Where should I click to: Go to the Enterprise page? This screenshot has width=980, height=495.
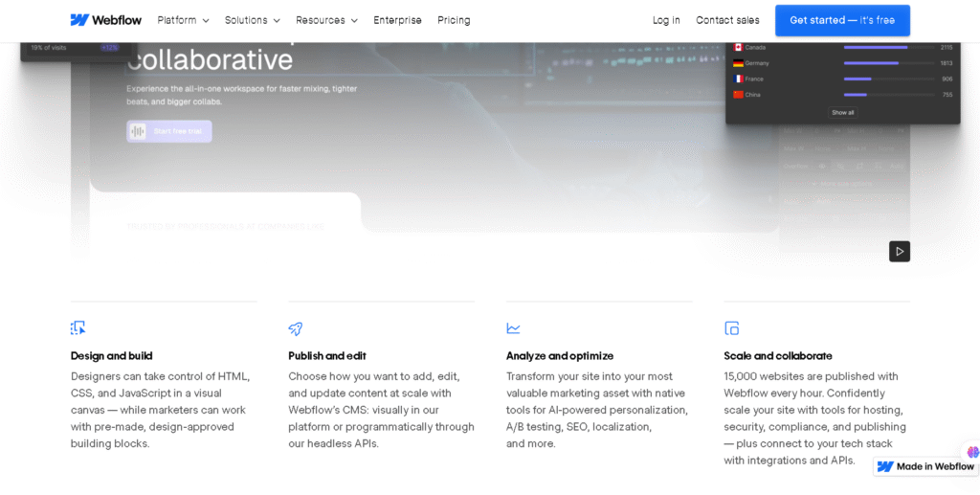[x=397, y=20]
